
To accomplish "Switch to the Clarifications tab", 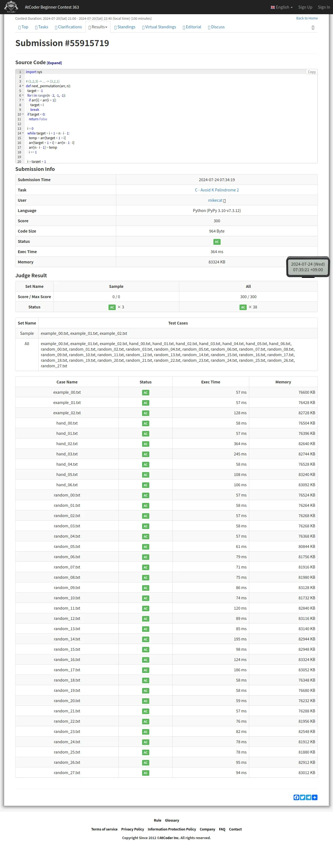I will tap(68, 27).
